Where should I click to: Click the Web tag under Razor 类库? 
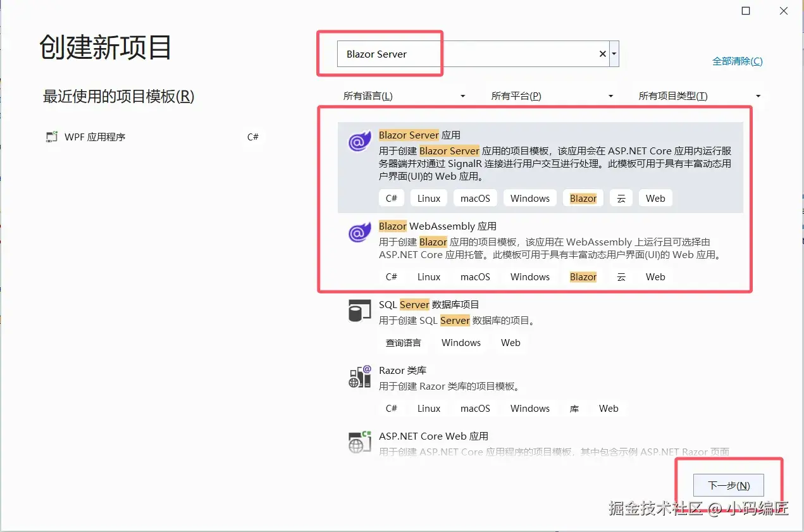(609, 408)
